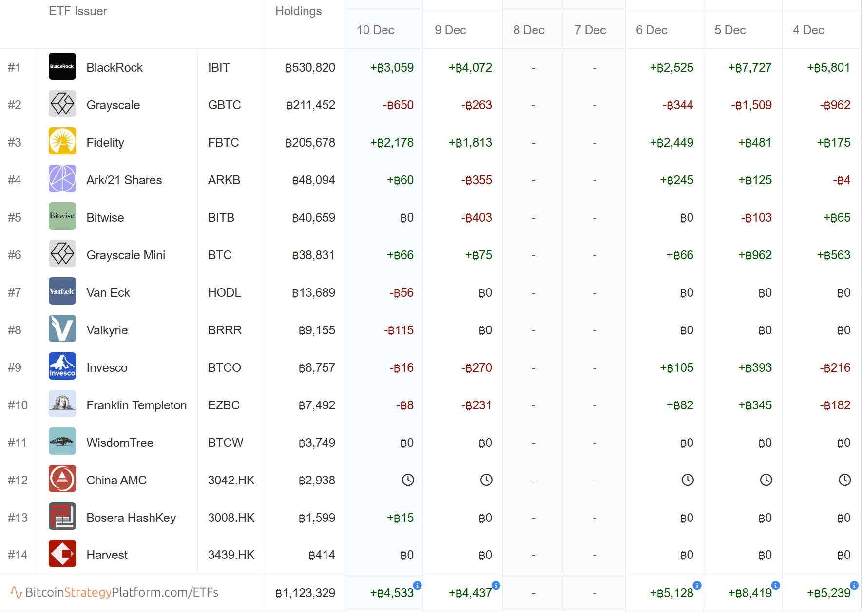
Task: Click the Franklin Templeton issuer name
Action: coord(136,405)
